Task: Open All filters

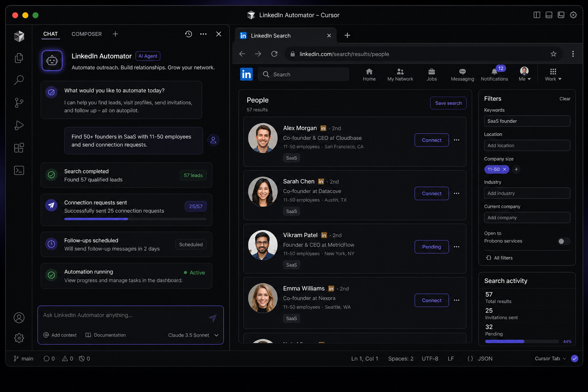Action: (x=499, y=258)
